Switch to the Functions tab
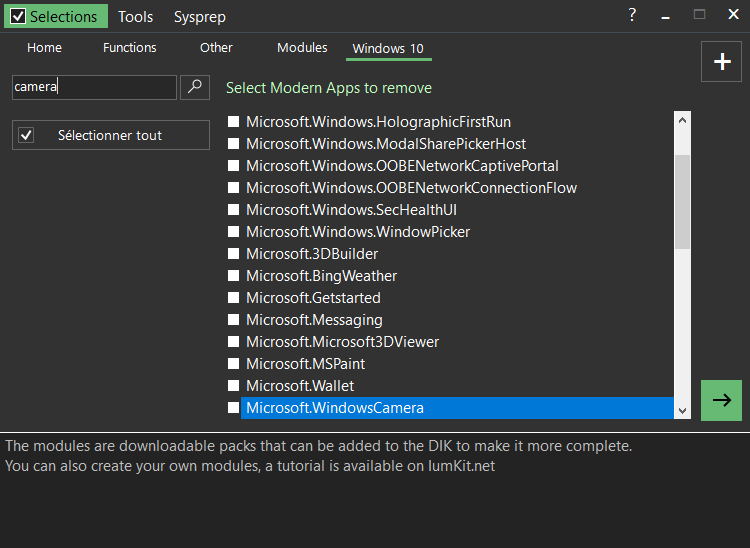Viewport: 750px width, 548px height. [130, 48]
